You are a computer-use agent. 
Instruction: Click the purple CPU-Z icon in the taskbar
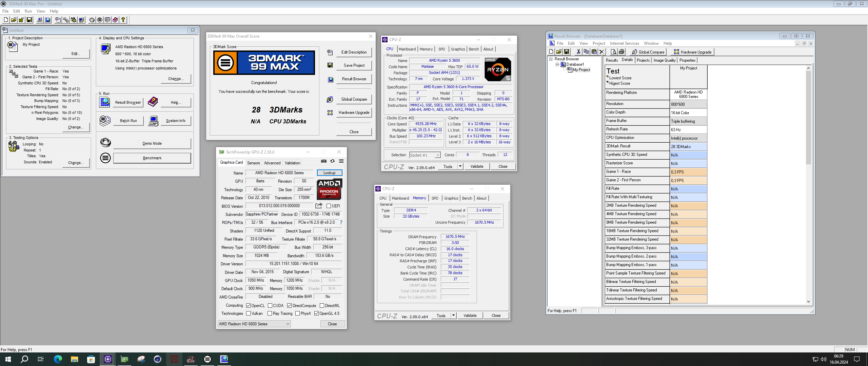[108, 359]
